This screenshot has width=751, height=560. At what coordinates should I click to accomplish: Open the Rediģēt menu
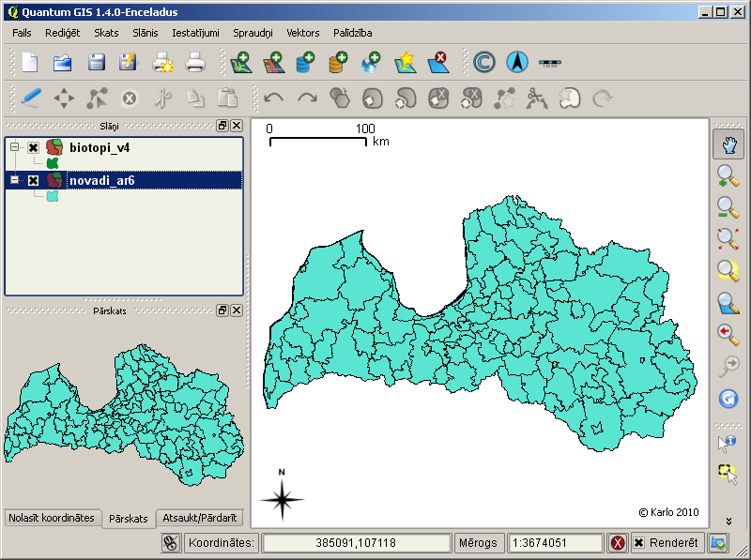[x=62, y=33]
